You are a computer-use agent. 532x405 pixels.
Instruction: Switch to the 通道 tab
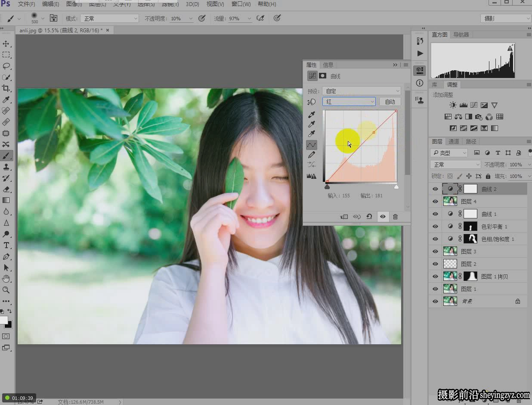click(x=454, y=141)
